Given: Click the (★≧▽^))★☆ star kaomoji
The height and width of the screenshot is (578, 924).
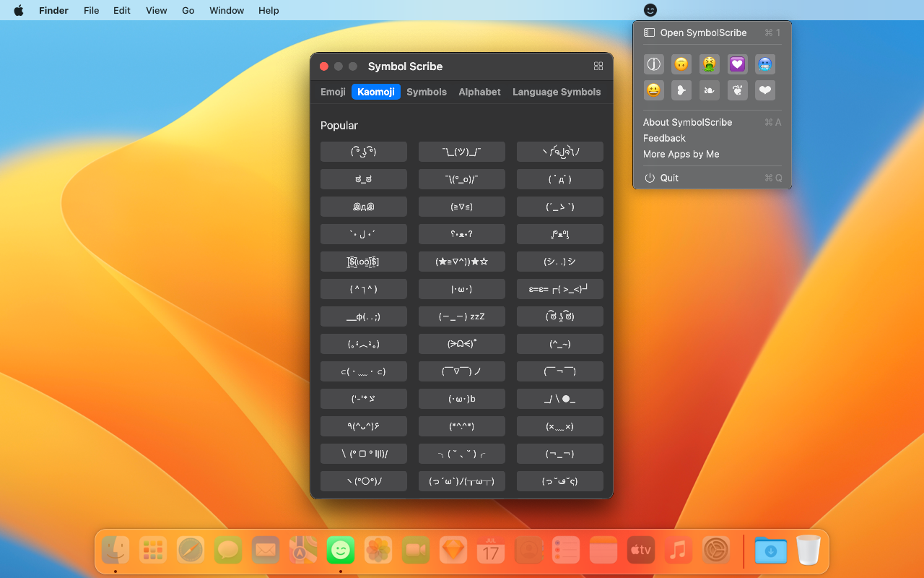Looking at the screenshot, I should click(x=462, y=262).
